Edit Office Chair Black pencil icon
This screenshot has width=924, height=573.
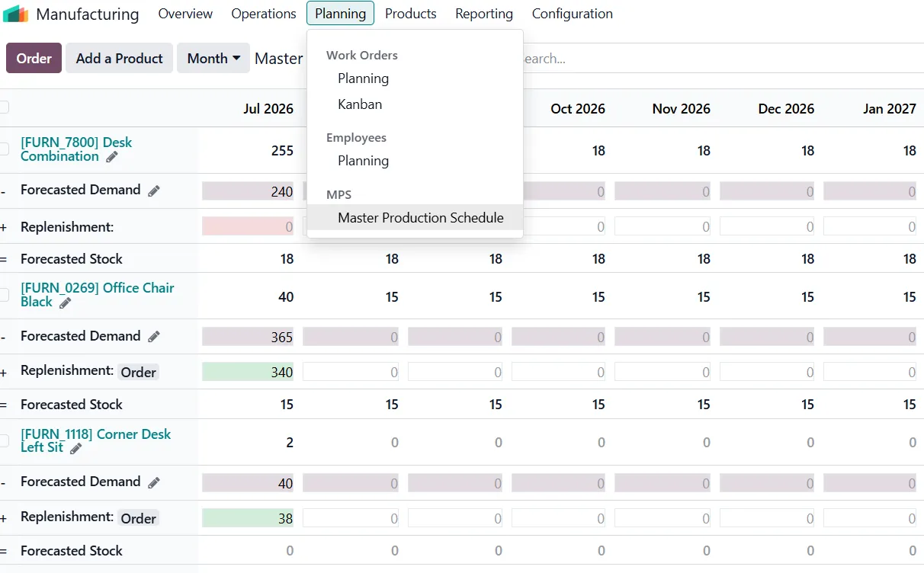tap(66, 303)
